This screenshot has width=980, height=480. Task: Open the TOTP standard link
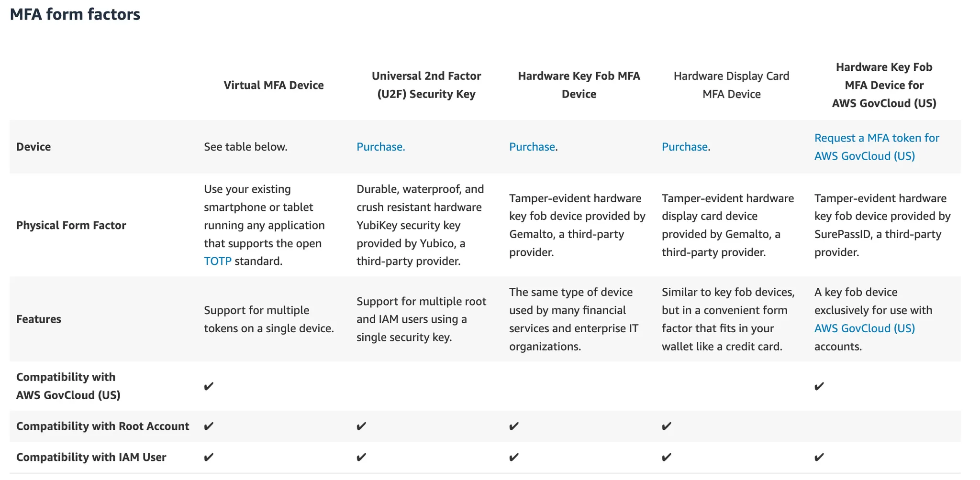click(x=217, y=261)
